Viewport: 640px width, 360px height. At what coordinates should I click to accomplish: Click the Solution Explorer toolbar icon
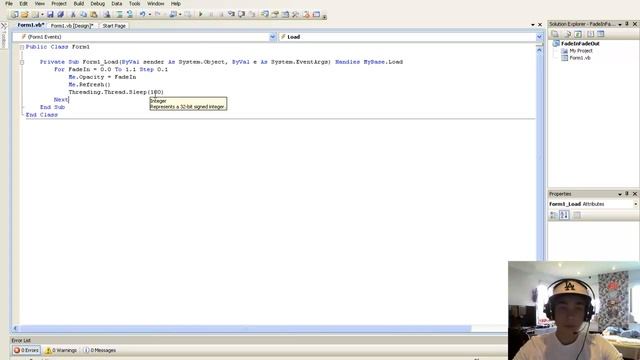click(265, 15)
